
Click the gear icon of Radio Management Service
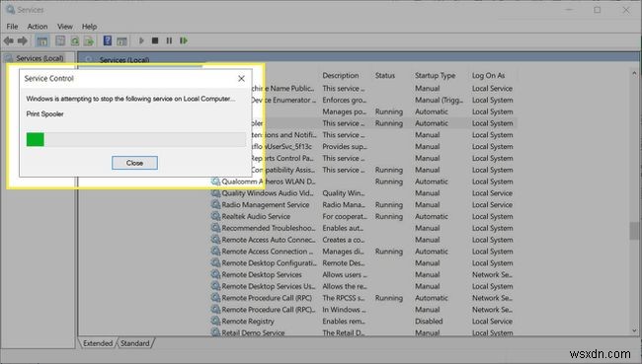[215, 204]
